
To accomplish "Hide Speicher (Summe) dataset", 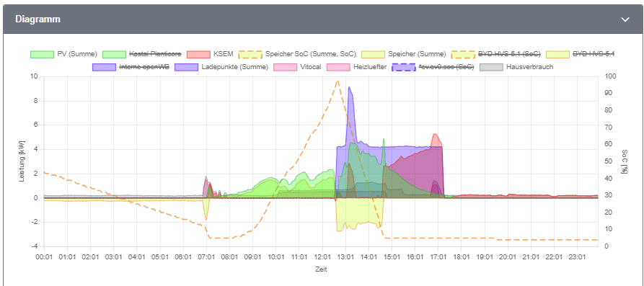I will pyautogui.click(x=403, y=54).
